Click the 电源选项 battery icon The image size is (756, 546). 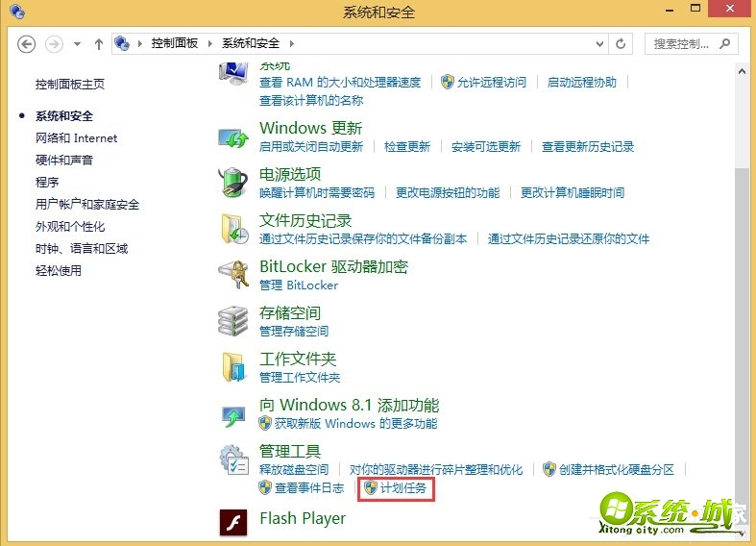click(232, 183)
